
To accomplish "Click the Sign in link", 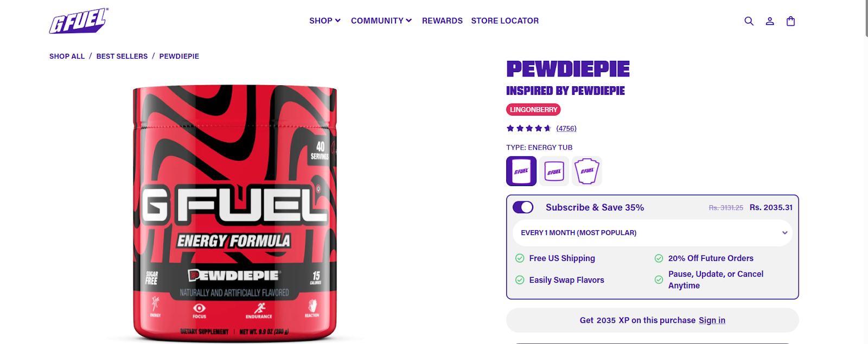I will pyautogui.click(x=712, y=320).
